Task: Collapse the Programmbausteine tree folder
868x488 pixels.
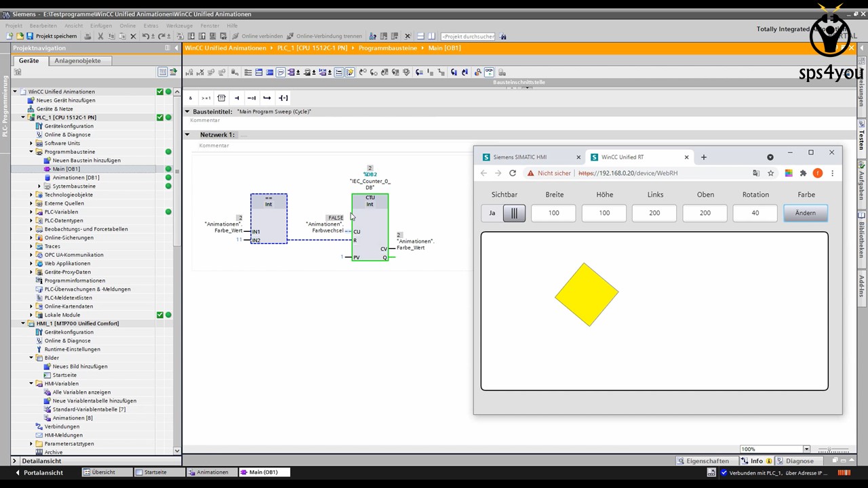Action: pos(31,152)
